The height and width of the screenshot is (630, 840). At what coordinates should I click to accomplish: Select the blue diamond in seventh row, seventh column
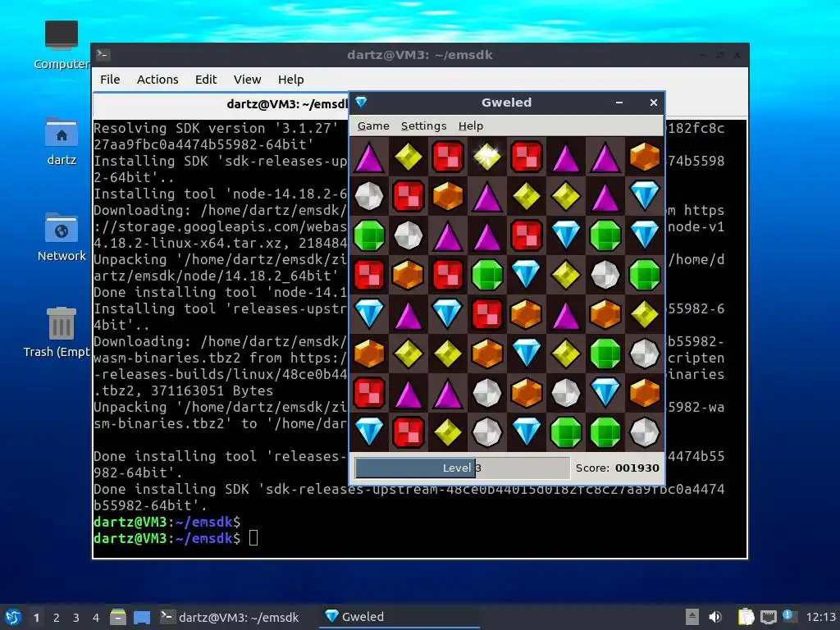point(605,393)
